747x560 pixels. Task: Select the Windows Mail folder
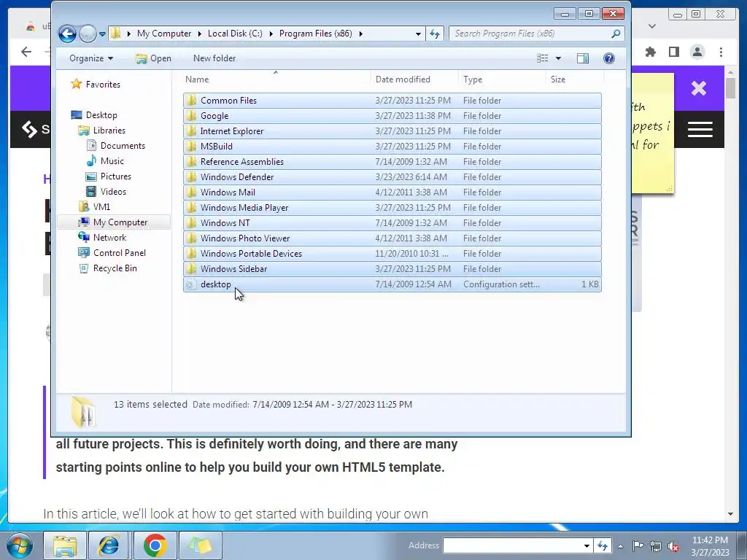click(392, 192)
